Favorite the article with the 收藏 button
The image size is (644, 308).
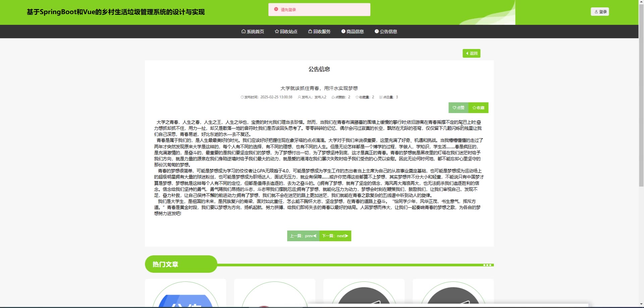point(478,108)
